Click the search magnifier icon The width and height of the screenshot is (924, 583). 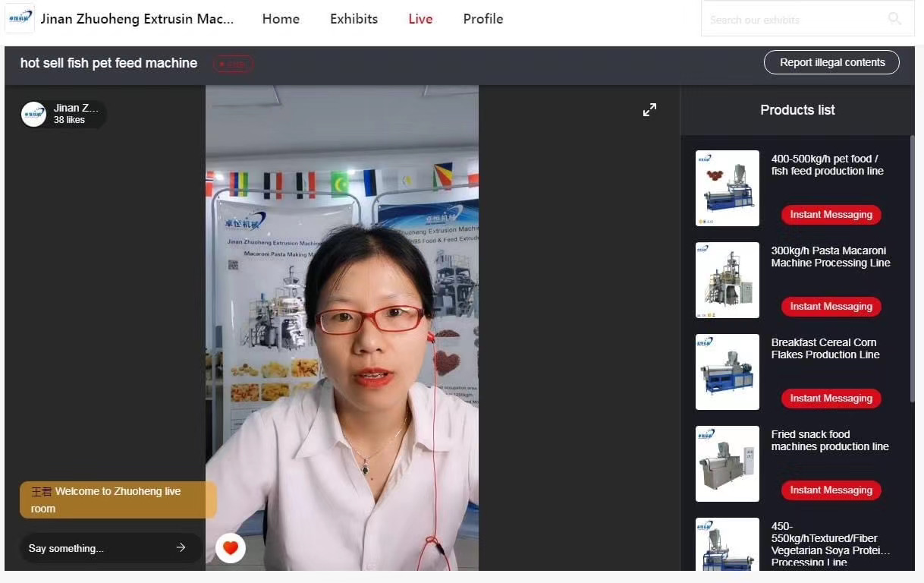click(x=894, y=19)
